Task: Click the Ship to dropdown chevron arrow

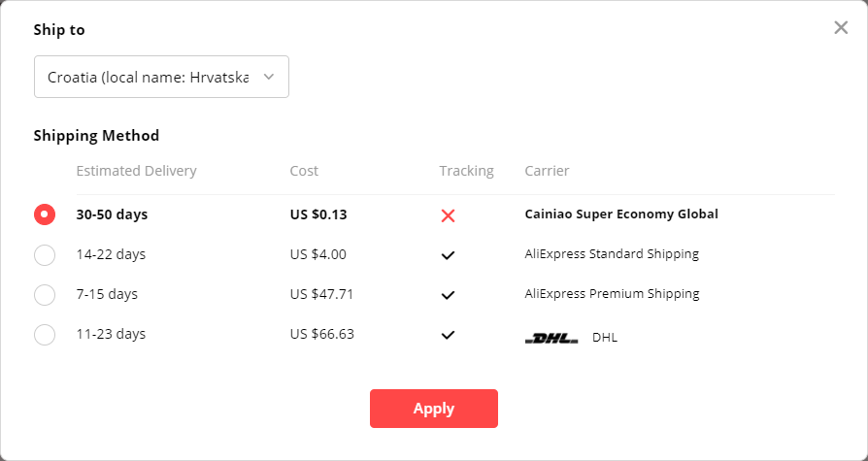Action: [x=269, y=77]
